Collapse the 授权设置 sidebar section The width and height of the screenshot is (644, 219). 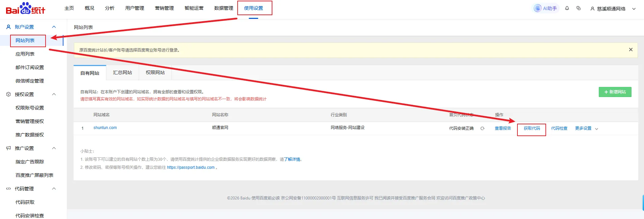click(x=54, y=94)
